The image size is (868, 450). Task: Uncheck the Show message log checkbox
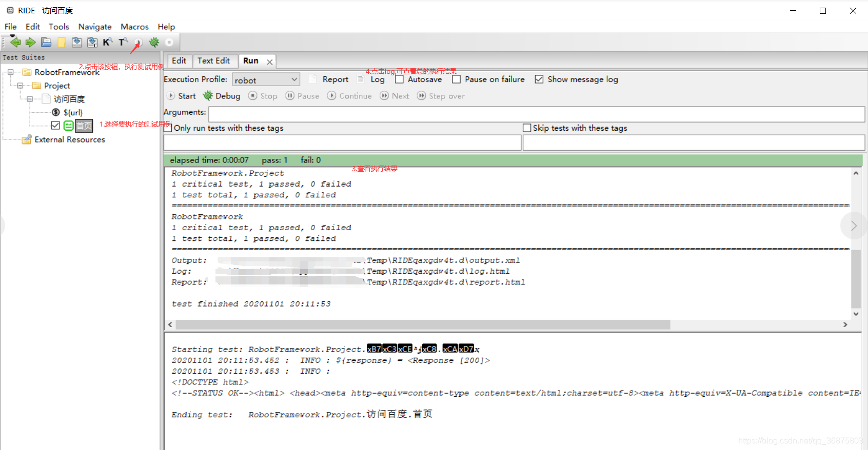click(x=539, y=79)
